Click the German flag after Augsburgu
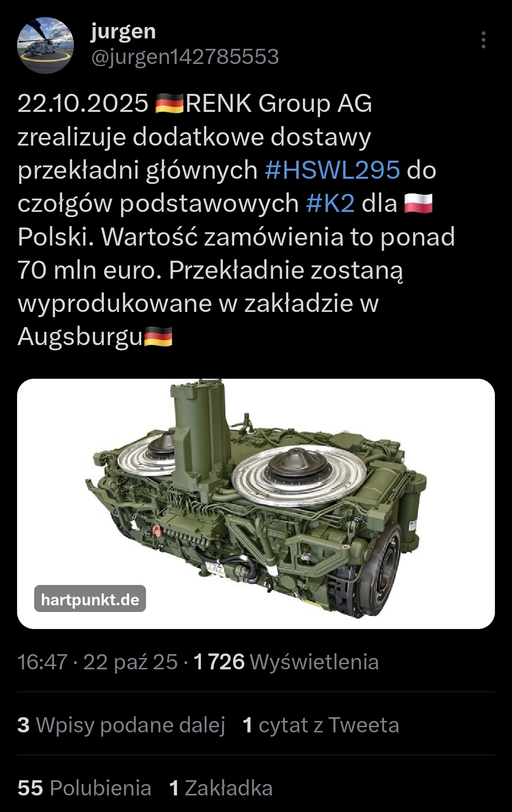This screenshot has width=512, height=812. (158, 337)
